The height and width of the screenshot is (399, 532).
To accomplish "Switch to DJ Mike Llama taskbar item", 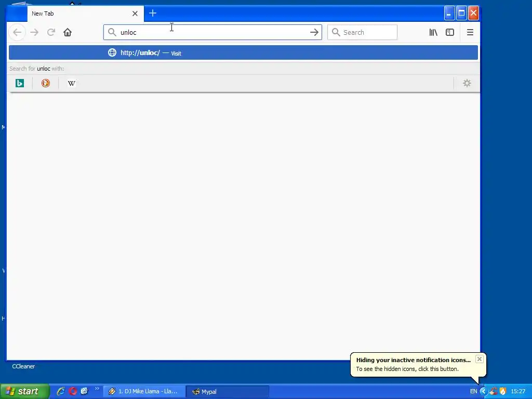I will coord(144,391).
